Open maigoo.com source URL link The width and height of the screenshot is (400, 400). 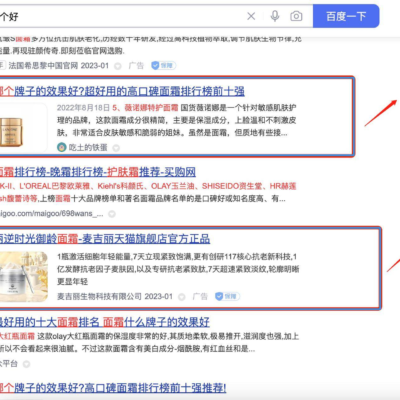pos(51,213)
